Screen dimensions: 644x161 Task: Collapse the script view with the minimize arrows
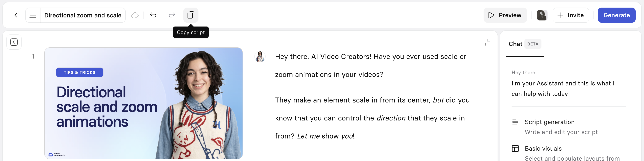pyautogui.click(x=486, y=42)
